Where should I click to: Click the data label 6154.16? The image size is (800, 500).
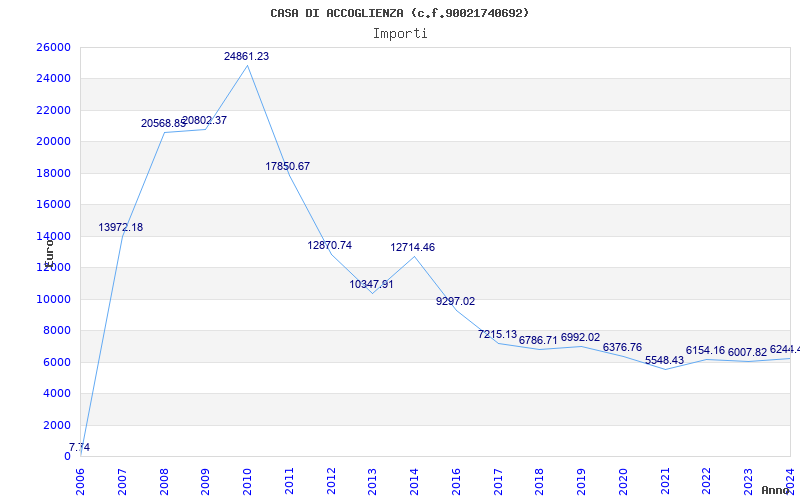click(705, 351)
